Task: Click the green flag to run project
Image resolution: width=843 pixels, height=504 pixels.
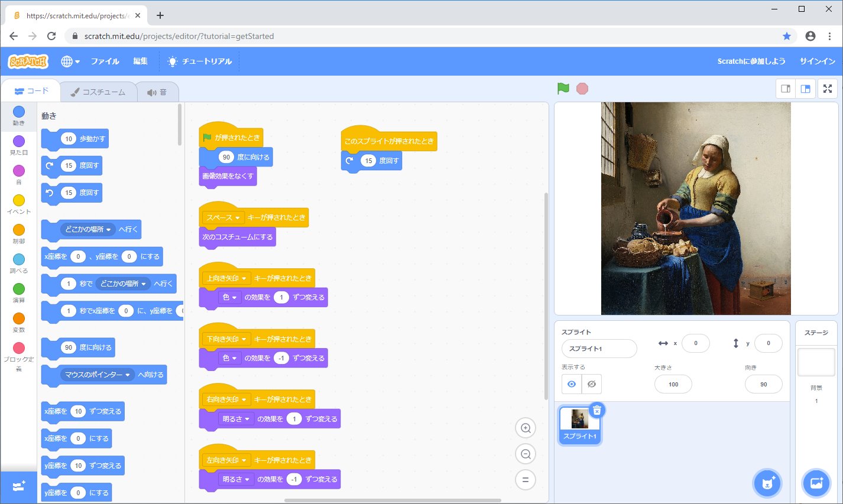Action: (x=563, y=89)
